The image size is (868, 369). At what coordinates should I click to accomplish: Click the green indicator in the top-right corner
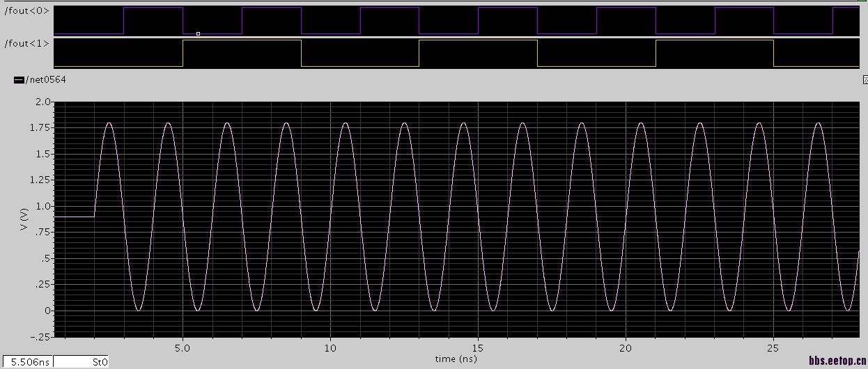[x=862, y=1]
